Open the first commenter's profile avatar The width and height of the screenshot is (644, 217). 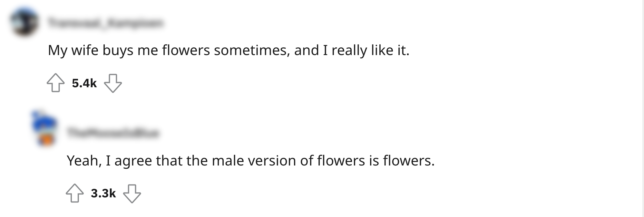(x=24, y=22)
